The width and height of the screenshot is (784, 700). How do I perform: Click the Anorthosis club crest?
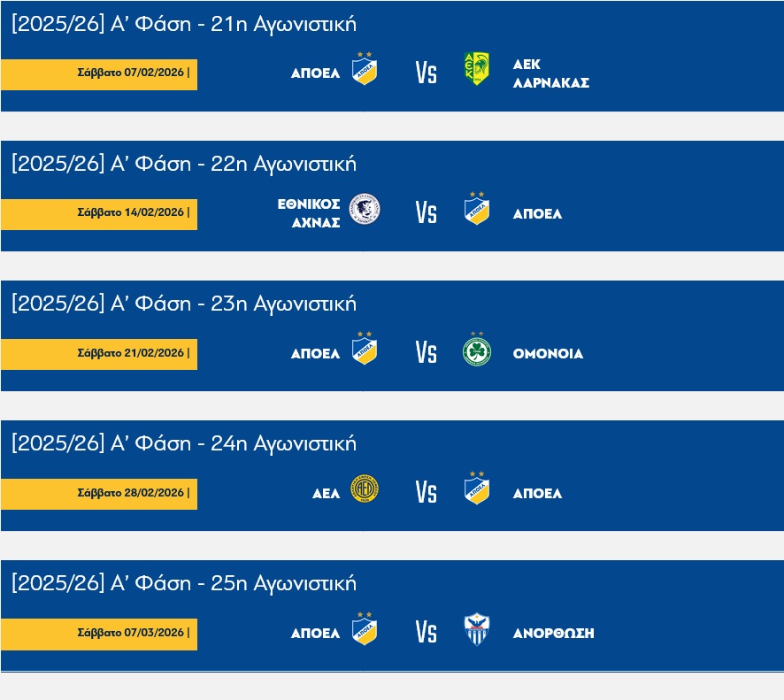click(476, 629)
